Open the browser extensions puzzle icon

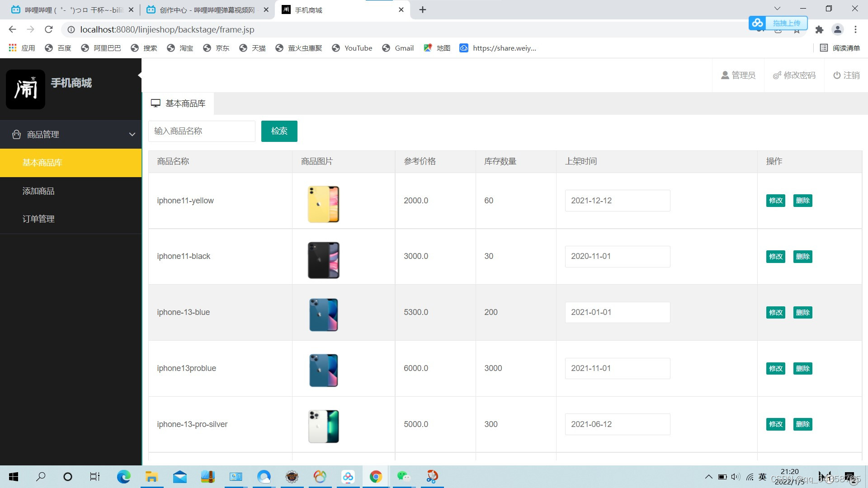click(x=819, y=29)
